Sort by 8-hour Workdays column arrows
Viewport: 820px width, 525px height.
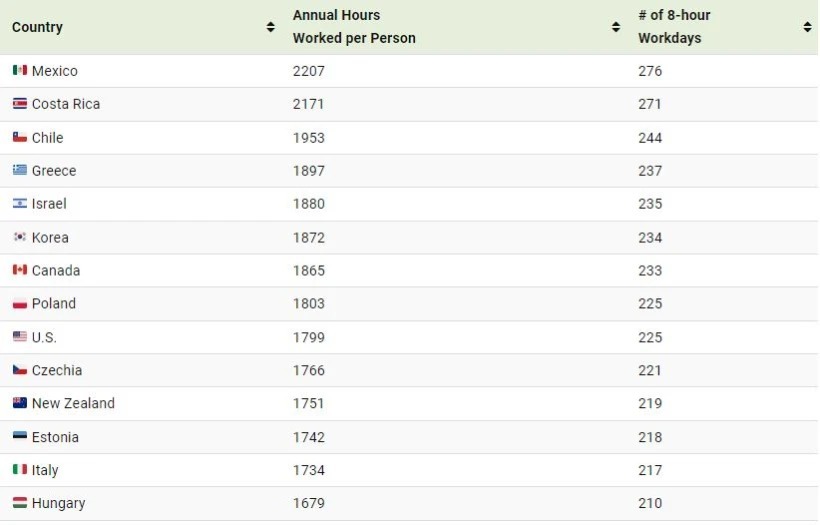point(807,27)
